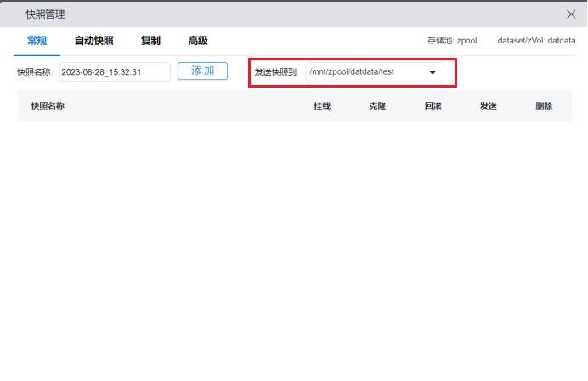The height and width of the screenshot is (381, 588).
Task: Click the 快照名称 text input field
Action: (x=115, y=72)
